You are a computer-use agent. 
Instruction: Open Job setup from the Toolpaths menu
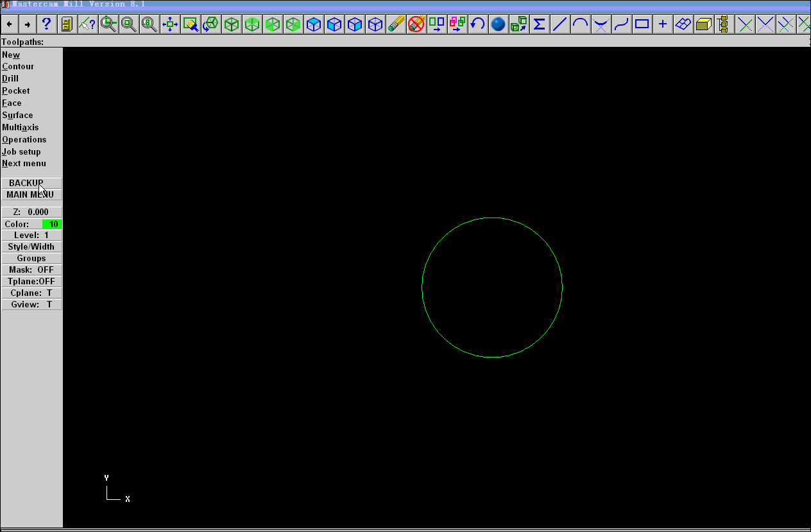click(21, 152)
